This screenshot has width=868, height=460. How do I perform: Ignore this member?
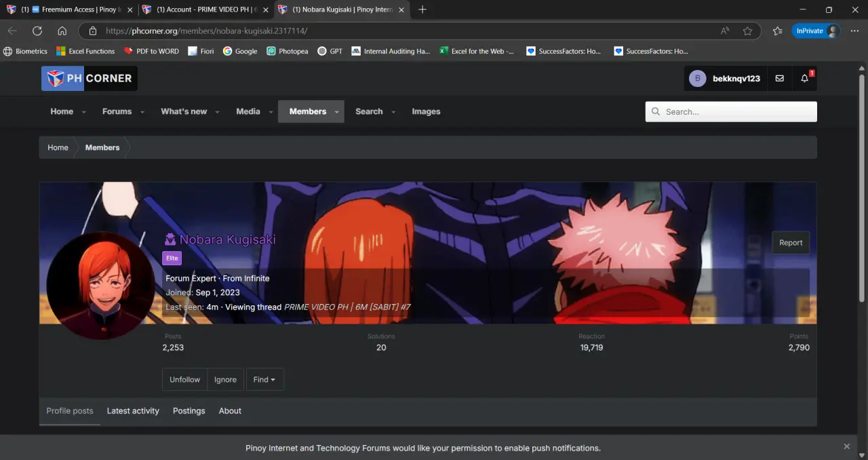[x=225, y=379]
